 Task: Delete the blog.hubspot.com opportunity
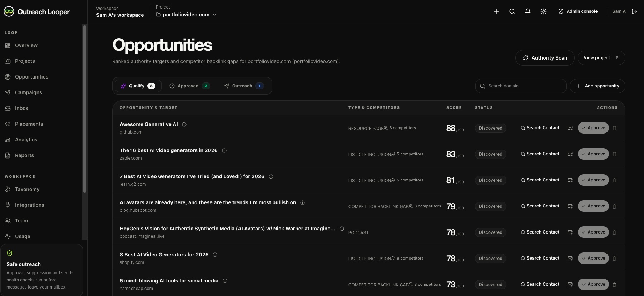[615, 206]
